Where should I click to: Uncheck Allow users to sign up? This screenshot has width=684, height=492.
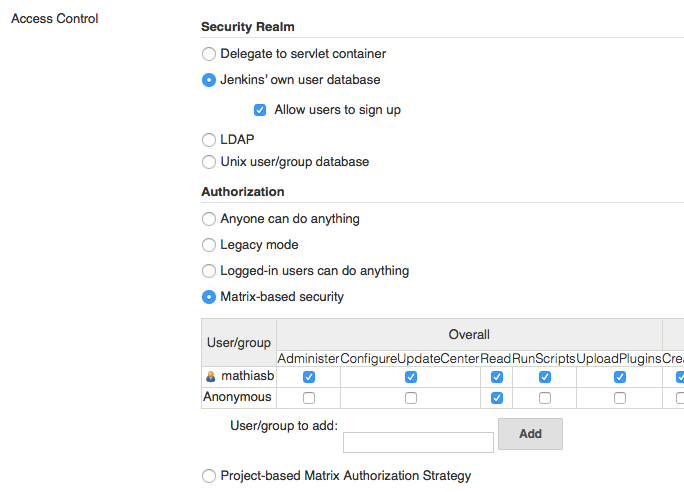260,110
